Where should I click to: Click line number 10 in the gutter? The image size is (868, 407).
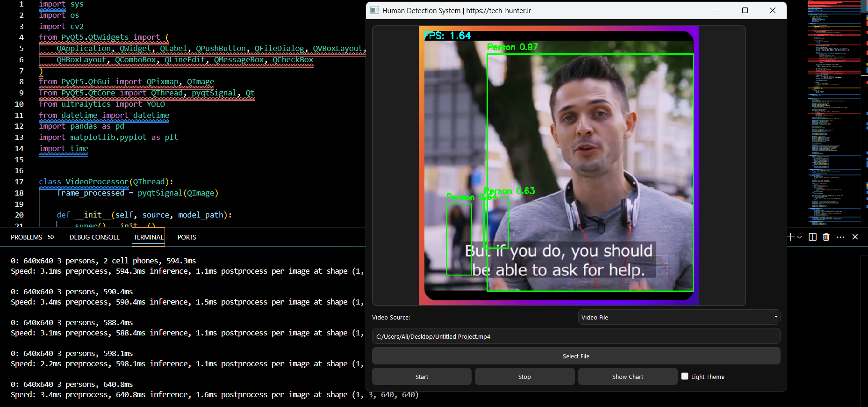(19, 104)
